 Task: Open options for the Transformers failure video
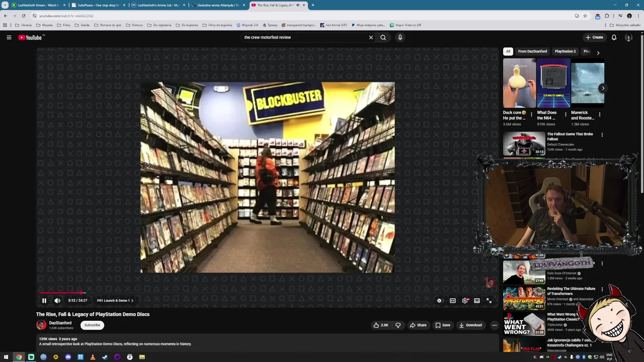[x=602, y=290]
